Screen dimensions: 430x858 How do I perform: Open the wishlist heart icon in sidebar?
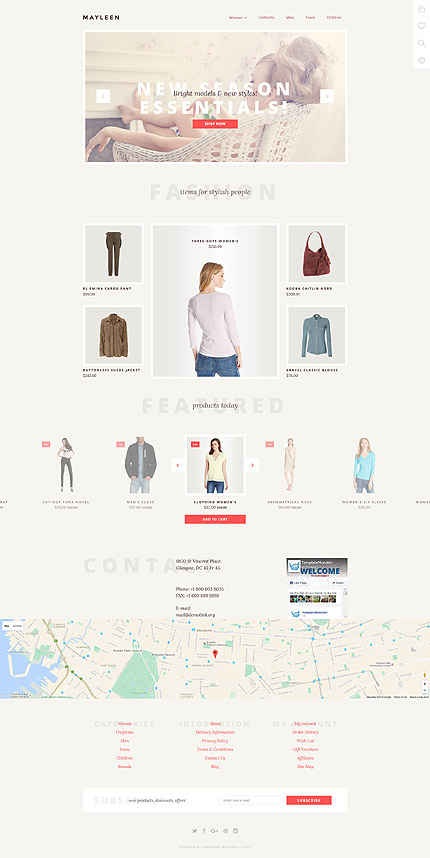421,26
